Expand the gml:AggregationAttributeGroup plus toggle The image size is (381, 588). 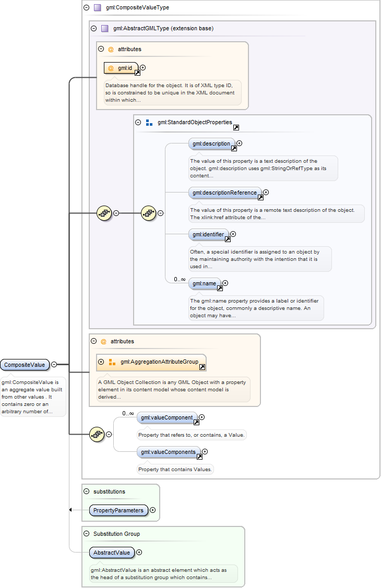point(101,362)
